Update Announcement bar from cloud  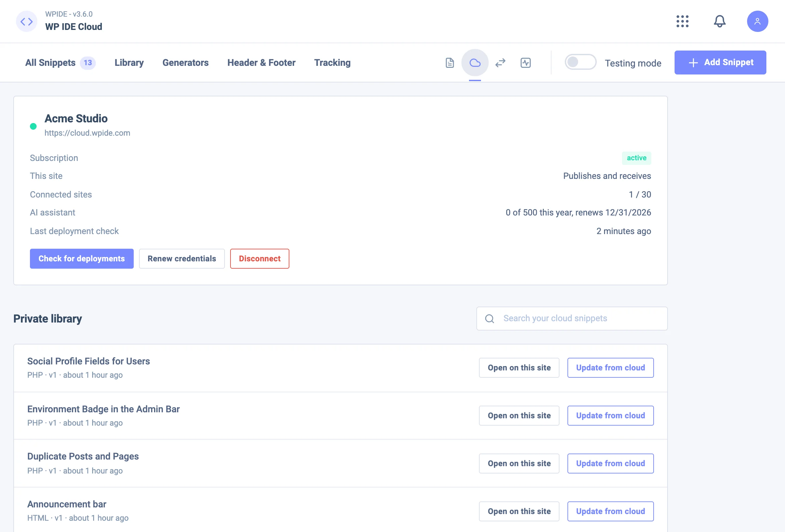click(610, 511)
